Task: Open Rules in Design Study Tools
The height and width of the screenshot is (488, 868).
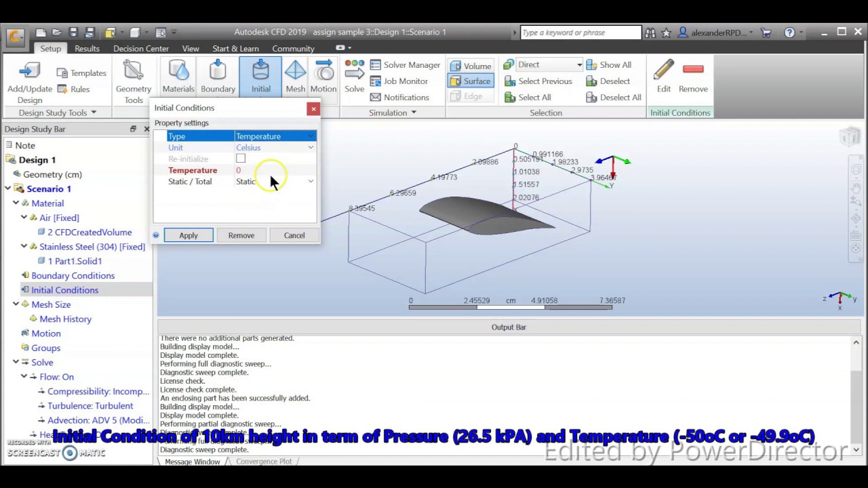Action: coord(73,89)
